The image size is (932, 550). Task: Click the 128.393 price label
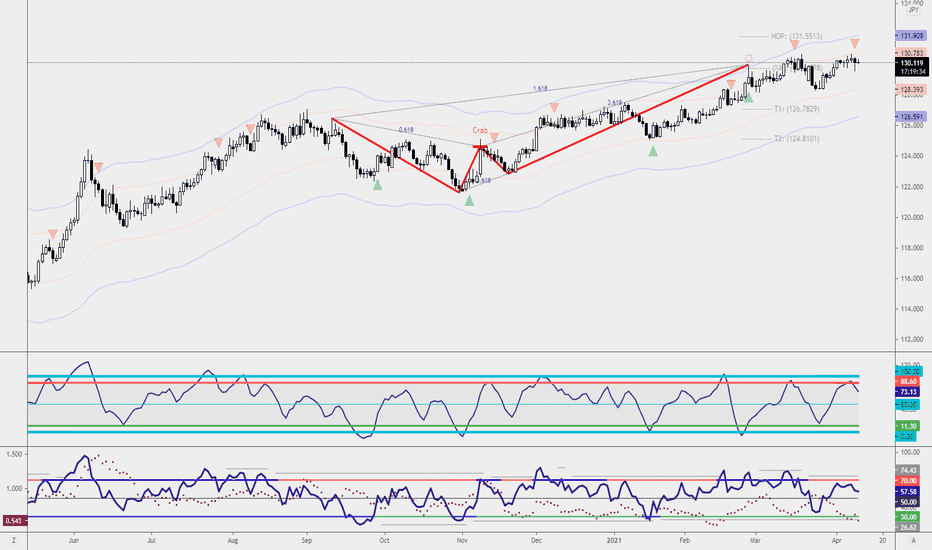point(912,90)
